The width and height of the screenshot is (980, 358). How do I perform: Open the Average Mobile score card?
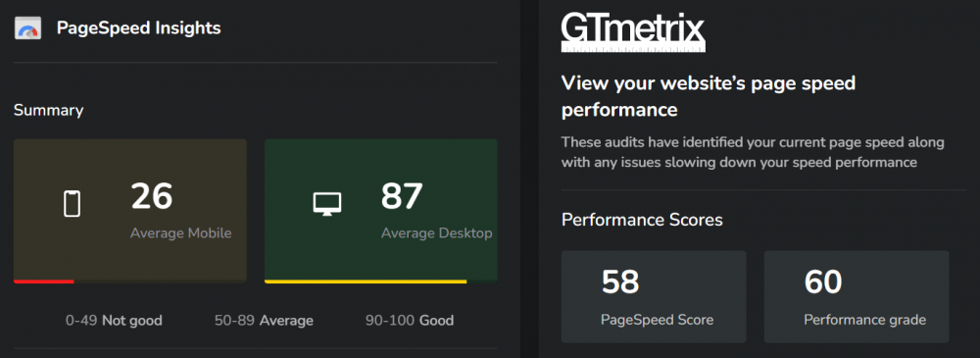coord(130,211)
